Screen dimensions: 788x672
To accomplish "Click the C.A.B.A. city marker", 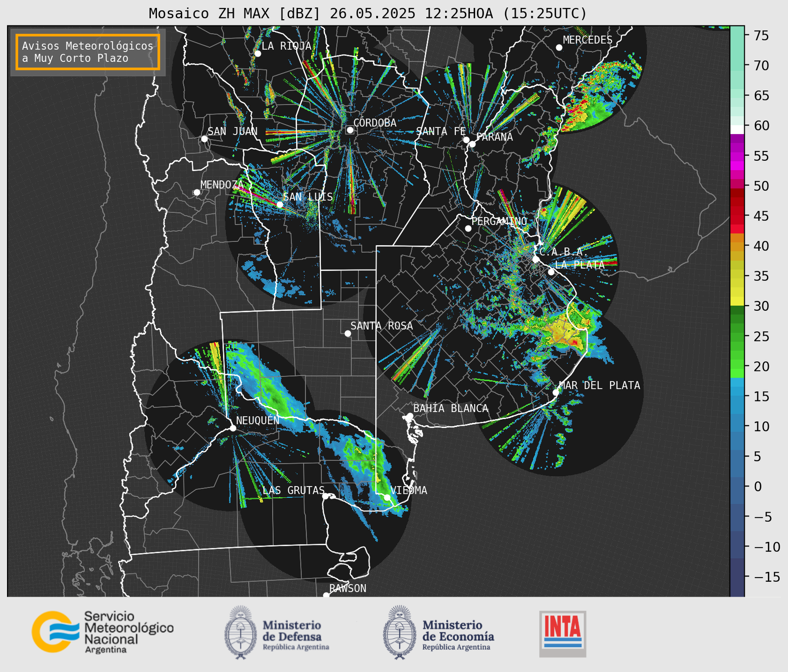I will [x=536, y=259].
